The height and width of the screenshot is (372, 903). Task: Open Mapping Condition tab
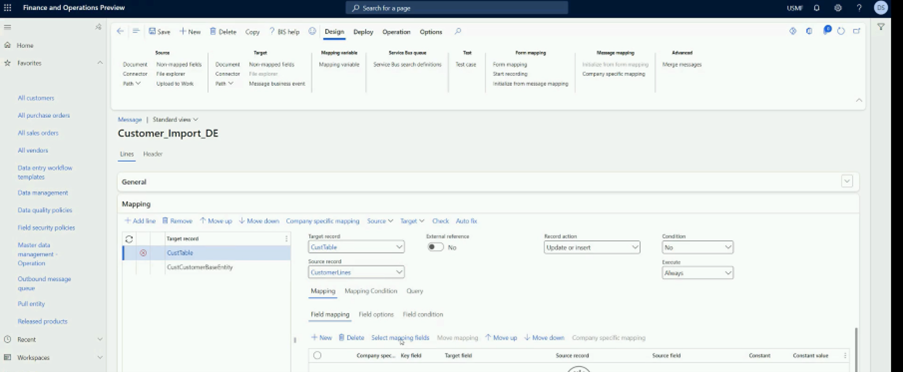click(371, 291)
